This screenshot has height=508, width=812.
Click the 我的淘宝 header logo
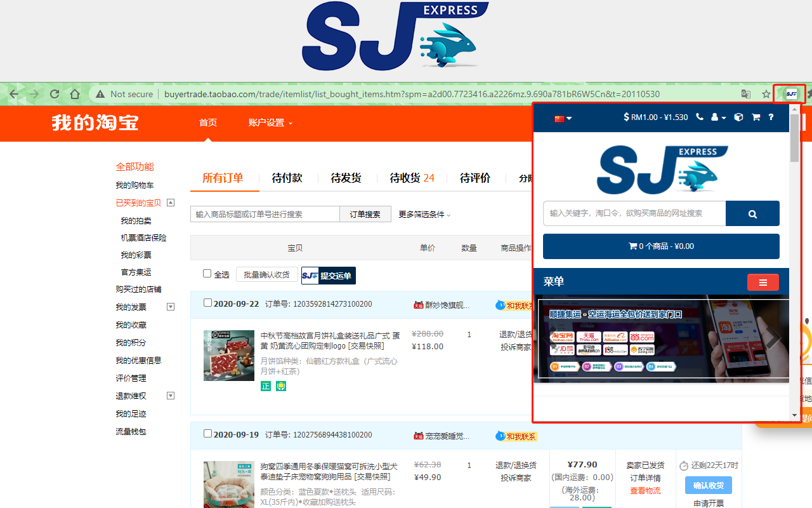click(x=95, y=122)
